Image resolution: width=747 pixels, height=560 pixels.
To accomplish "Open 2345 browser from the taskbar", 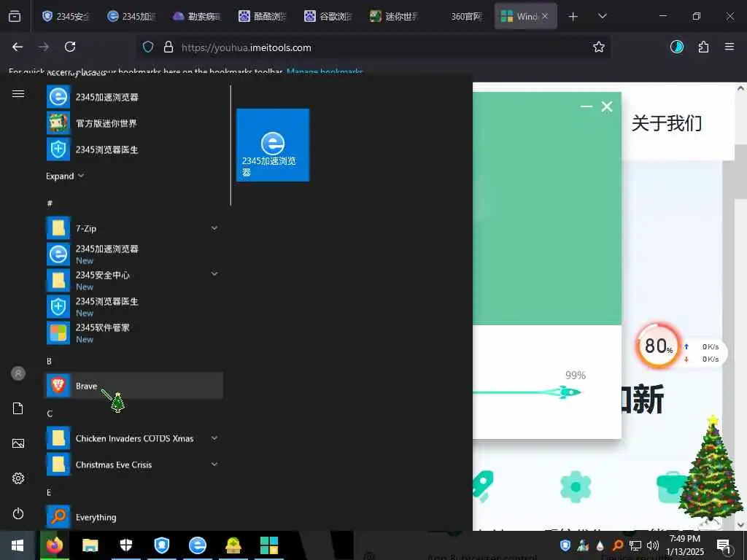I will click(x=198, y=545).
